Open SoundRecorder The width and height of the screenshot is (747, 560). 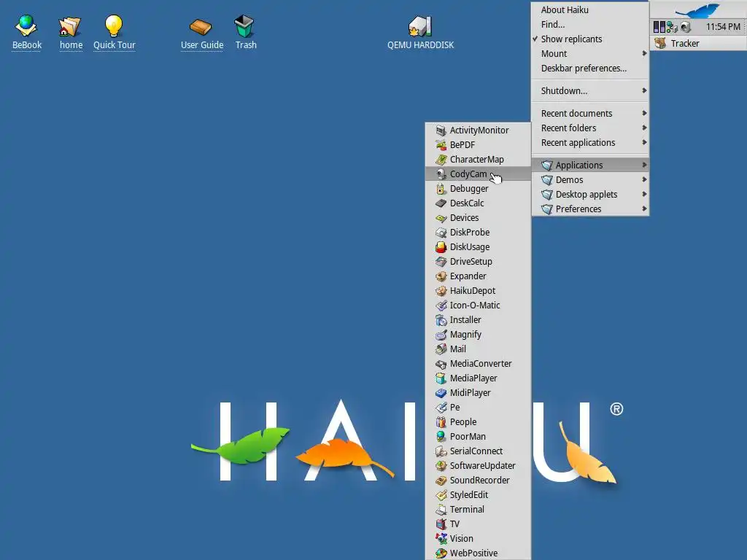click(x=478, y=480)
